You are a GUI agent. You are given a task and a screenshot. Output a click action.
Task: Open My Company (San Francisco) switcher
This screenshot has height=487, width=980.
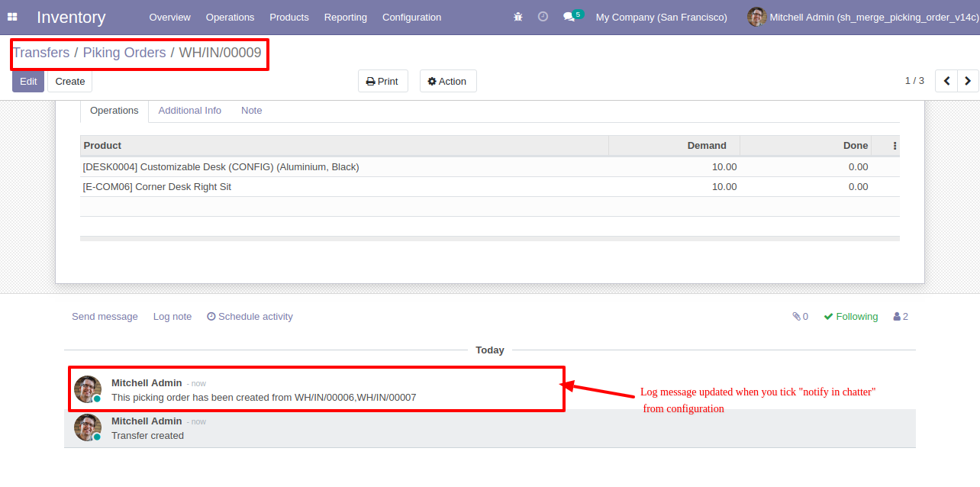click(x=661, y=17)
